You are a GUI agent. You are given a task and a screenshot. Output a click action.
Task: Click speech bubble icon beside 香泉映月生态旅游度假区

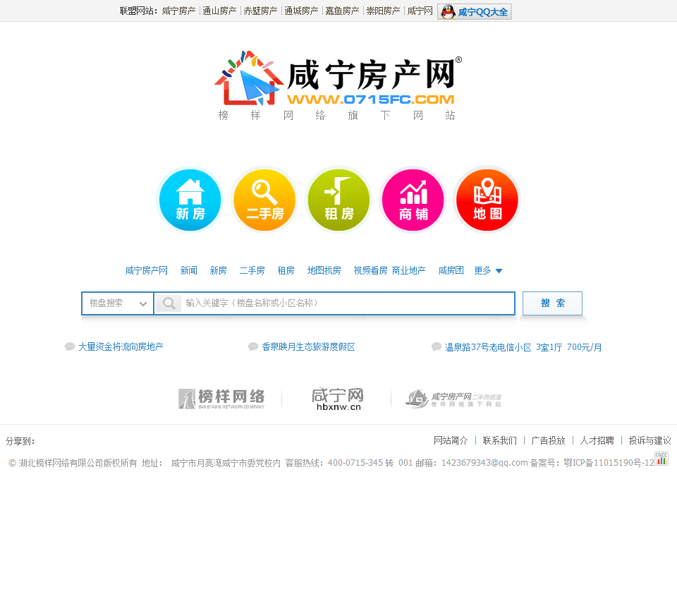click(x=253, y=346)
